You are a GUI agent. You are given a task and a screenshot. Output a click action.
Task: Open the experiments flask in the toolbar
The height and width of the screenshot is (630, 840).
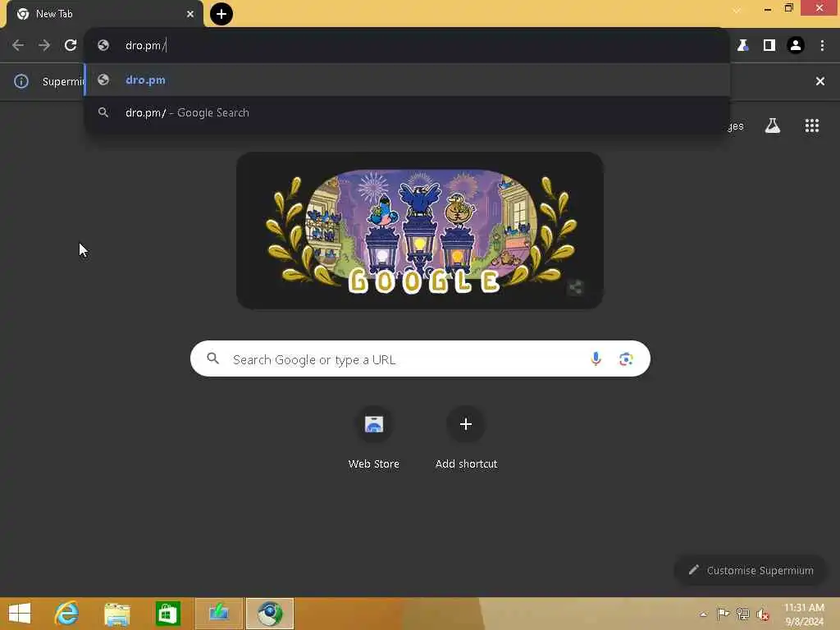742,46
